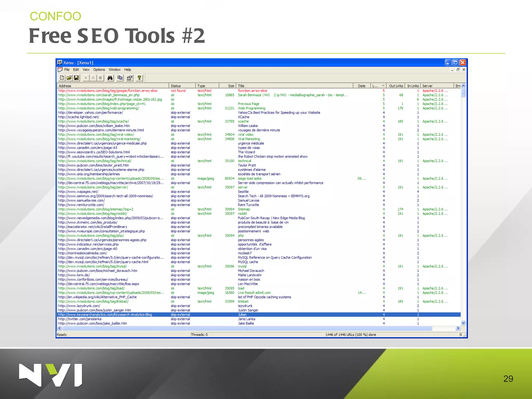This screenshot has height=399, width=532.
Task: Click the 'Threads: 0' status bar entry
Action: pyautogui.click(x=199, y=335)
